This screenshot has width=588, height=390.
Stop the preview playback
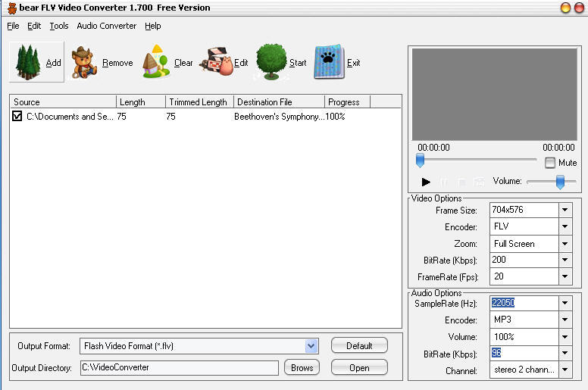[x=461, y=182]
